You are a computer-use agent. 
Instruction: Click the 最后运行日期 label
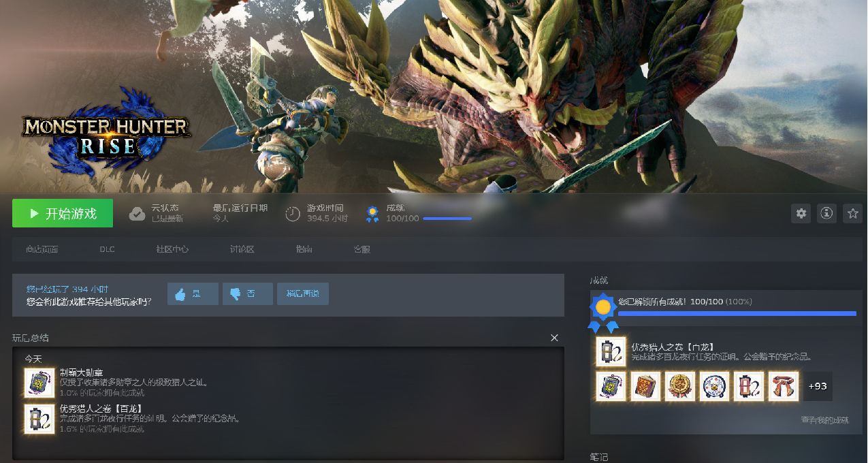[240, 208]
